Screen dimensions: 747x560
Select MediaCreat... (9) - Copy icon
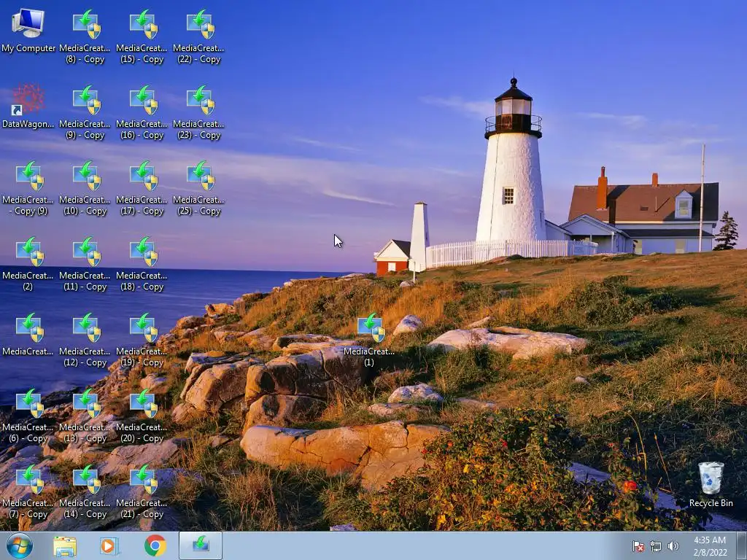85,112
